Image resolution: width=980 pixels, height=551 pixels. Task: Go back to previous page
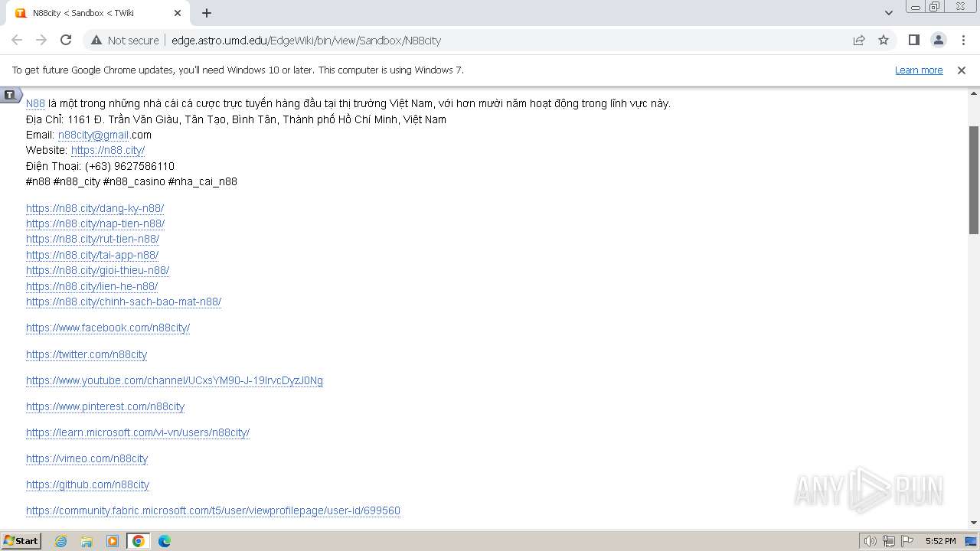17,40
